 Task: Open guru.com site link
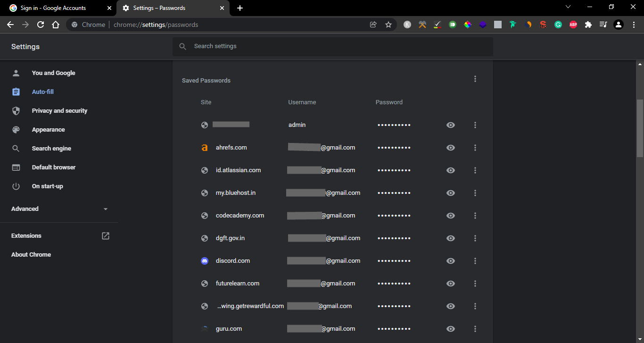click(x=229, y=329)
